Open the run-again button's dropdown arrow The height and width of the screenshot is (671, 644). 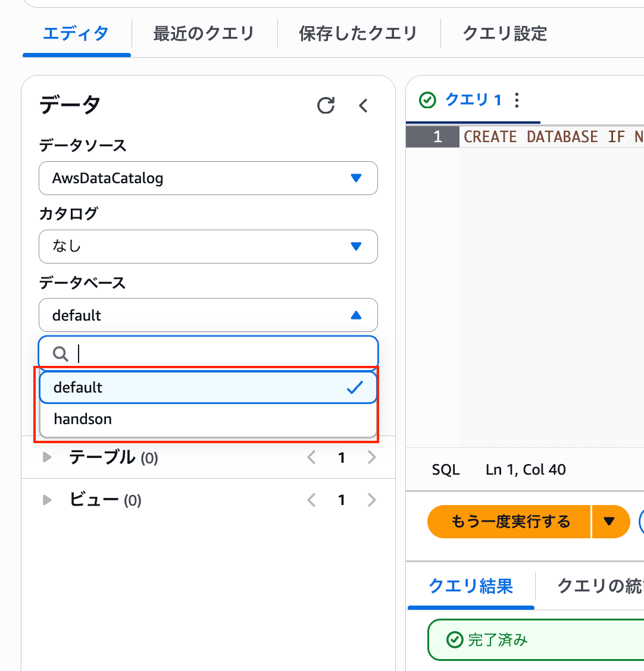point(609,522)
